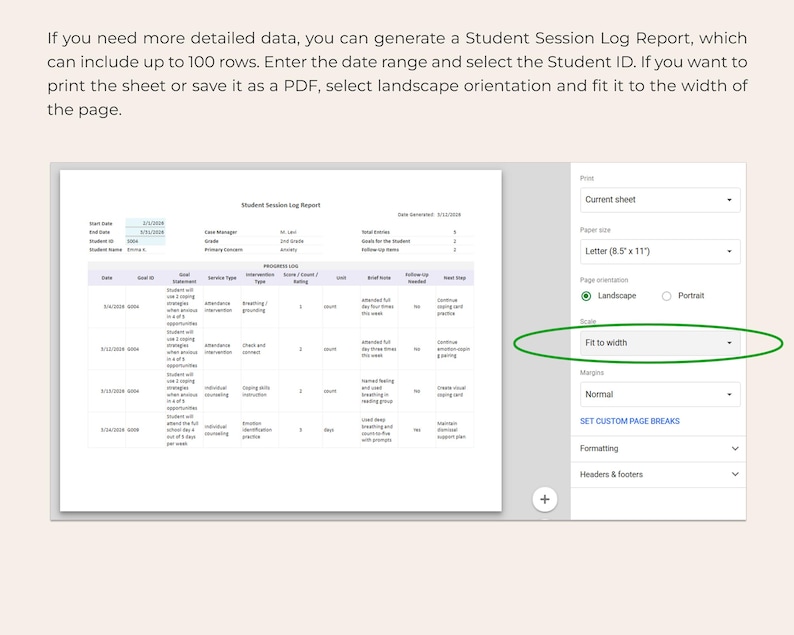Open the Scale 'Fit to width' dropdown
Image resolution: width=794 pixels, height=635 pixels.
point(660,343)
